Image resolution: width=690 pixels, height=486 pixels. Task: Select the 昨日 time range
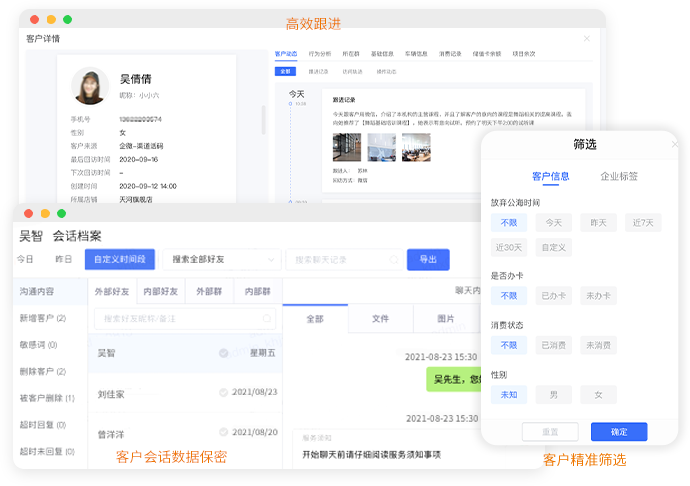[x=63, y=259]
